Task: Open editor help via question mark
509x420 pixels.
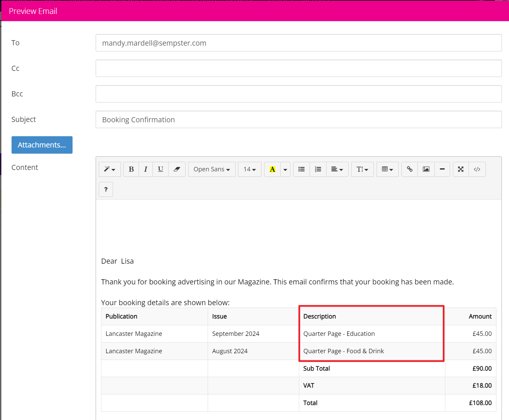Action: tap(106, 189)
